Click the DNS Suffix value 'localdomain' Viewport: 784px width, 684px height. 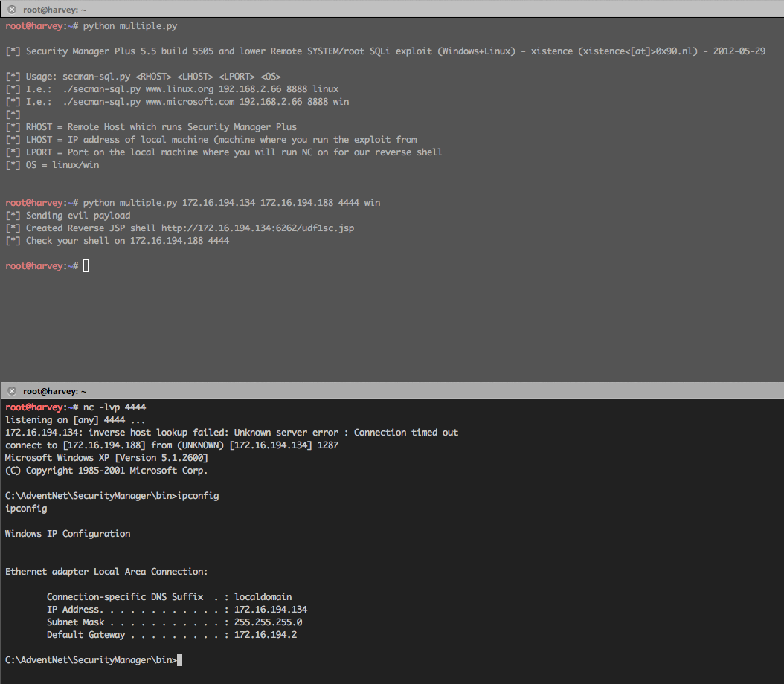pyautogui.click(x=263, y=596)
